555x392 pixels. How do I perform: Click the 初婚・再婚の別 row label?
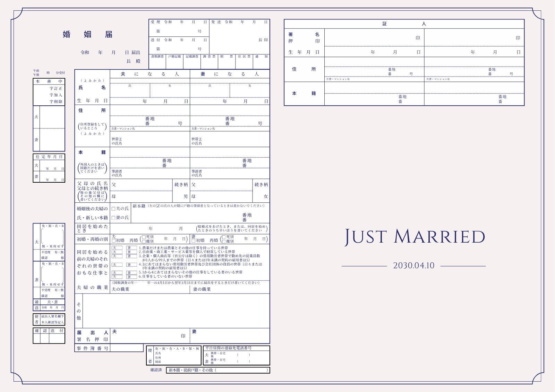pyautogui.click(x=92, y=239)
